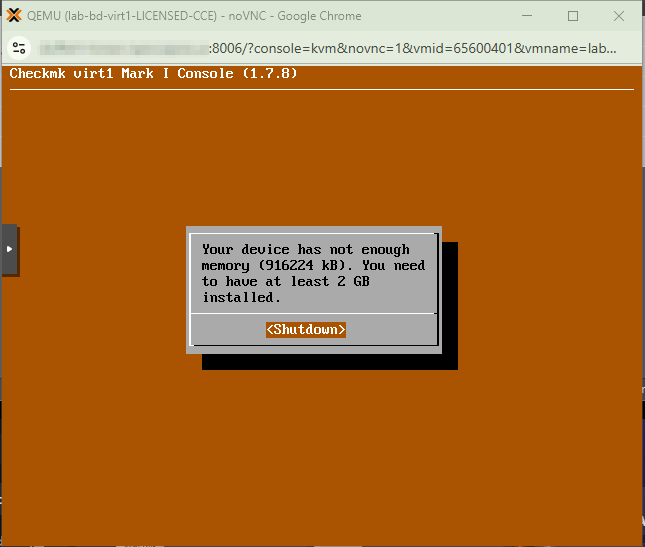Click the black drop shadow below the dialog

tap(330, 361)
